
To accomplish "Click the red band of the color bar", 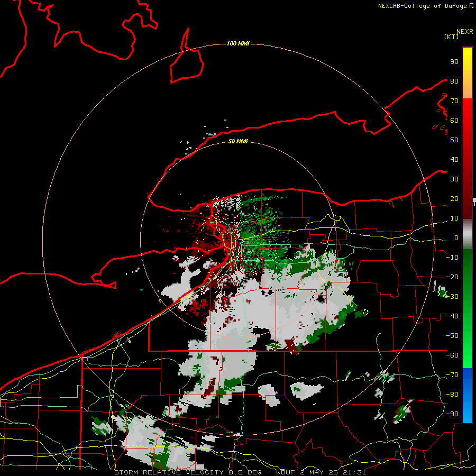I will (467, 159).
